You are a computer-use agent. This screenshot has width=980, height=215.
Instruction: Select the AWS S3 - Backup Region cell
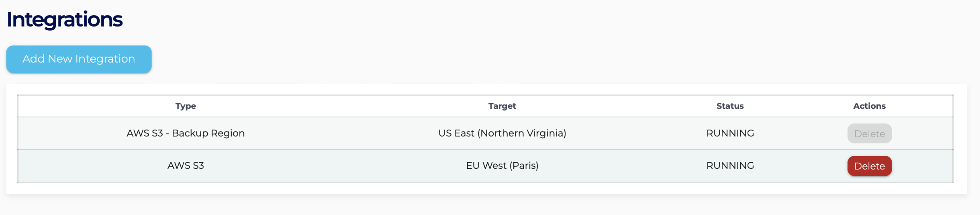click(x=186, y=133)
